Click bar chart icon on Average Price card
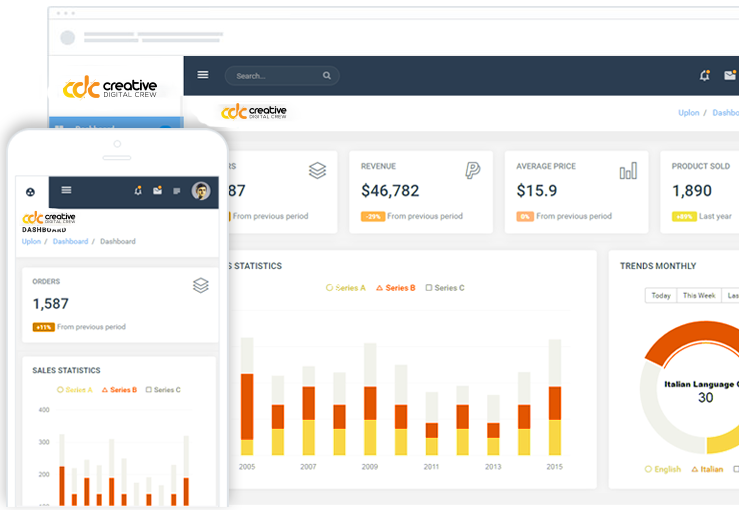Screen dimensions: 747x510 tap(628, 170)
